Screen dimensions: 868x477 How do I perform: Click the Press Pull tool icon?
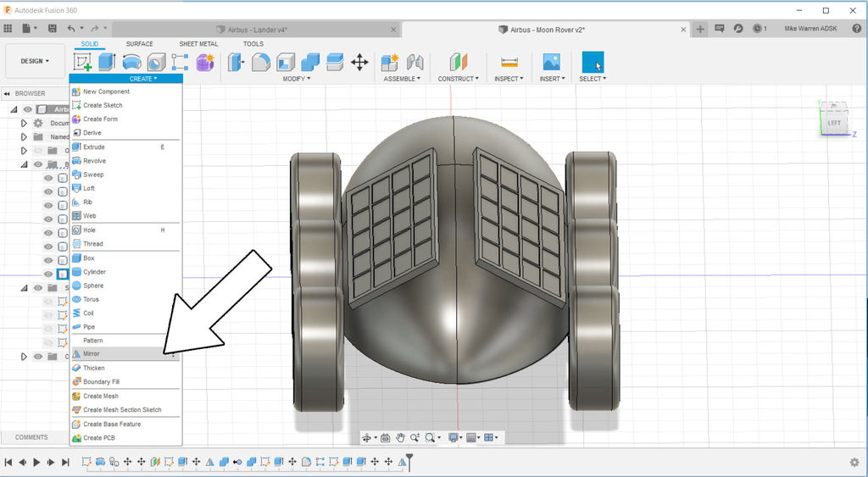coord(236,62)
